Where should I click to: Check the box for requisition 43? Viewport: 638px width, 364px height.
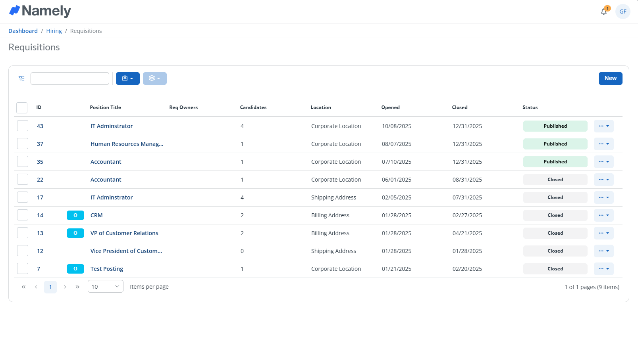point(23,126)
